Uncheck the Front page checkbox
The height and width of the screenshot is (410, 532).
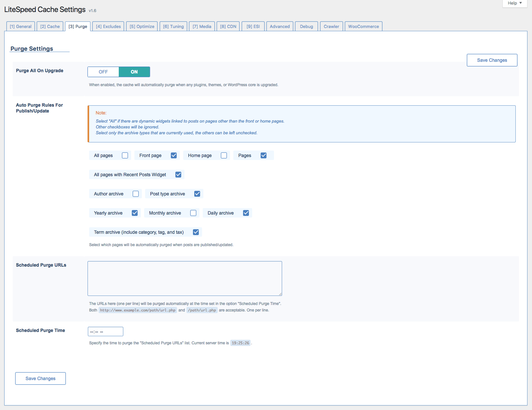[x=174, y=155]
